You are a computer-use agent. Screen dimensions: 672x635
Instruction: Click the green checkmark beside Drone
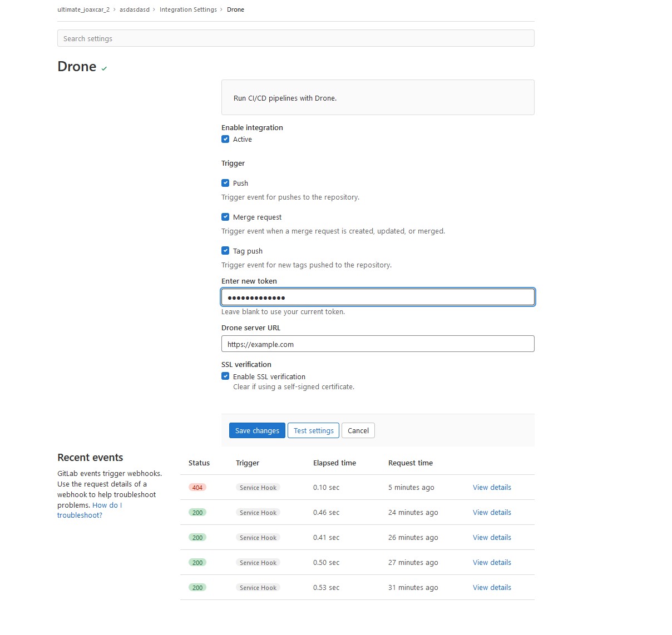(x=104, y=68)
